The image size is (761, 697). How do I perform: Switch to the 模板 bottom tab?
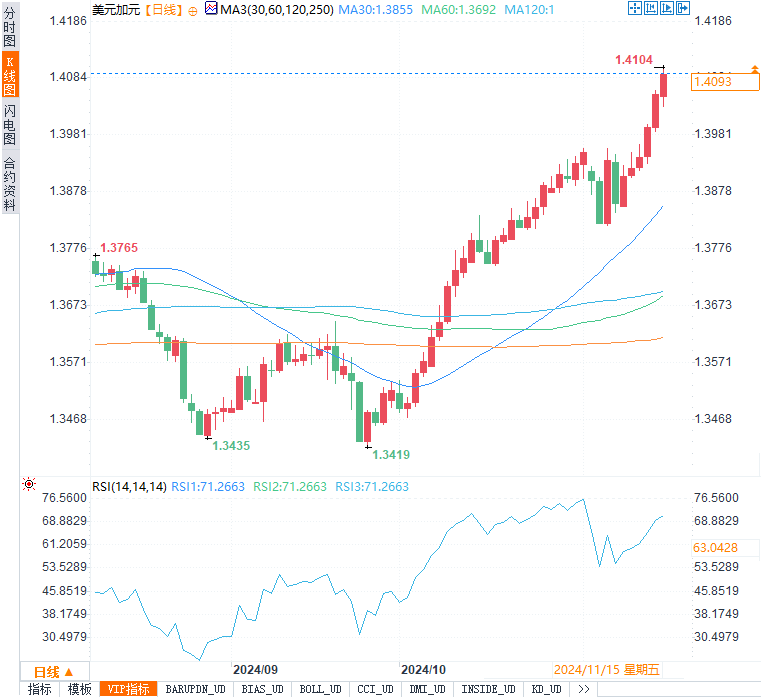(79, 689)
